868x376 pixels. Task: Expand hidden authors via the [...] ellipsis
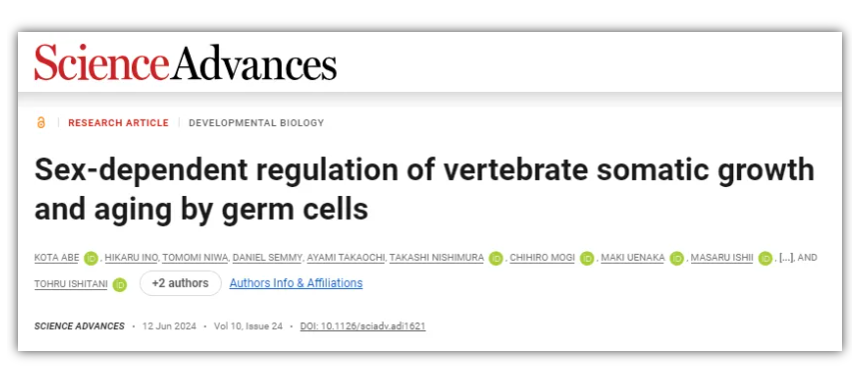pyautogui.click(x=786, y=258)
